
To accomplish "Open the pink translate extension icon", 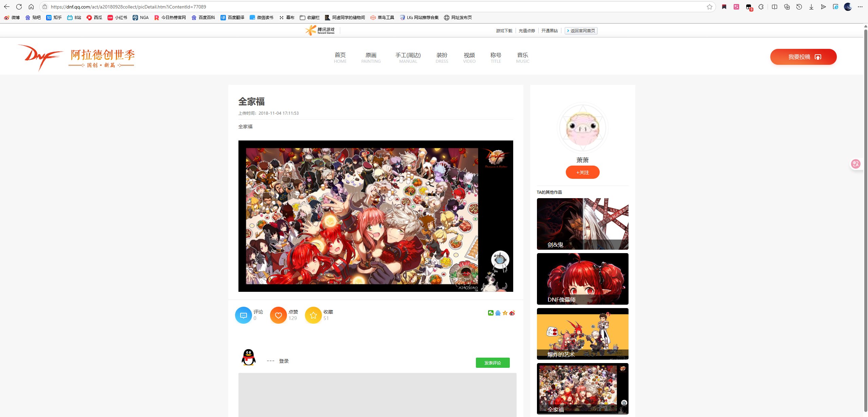I will tap(736, 7).
